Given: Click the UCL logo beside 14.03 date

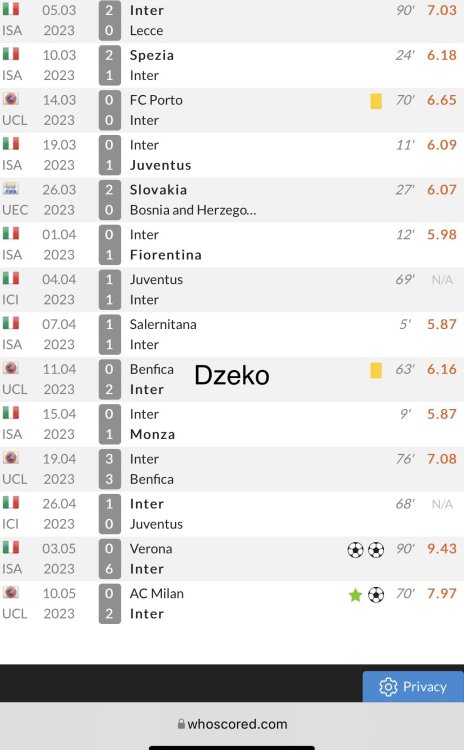Looking at the screenshot, I should tap(11, 99).
